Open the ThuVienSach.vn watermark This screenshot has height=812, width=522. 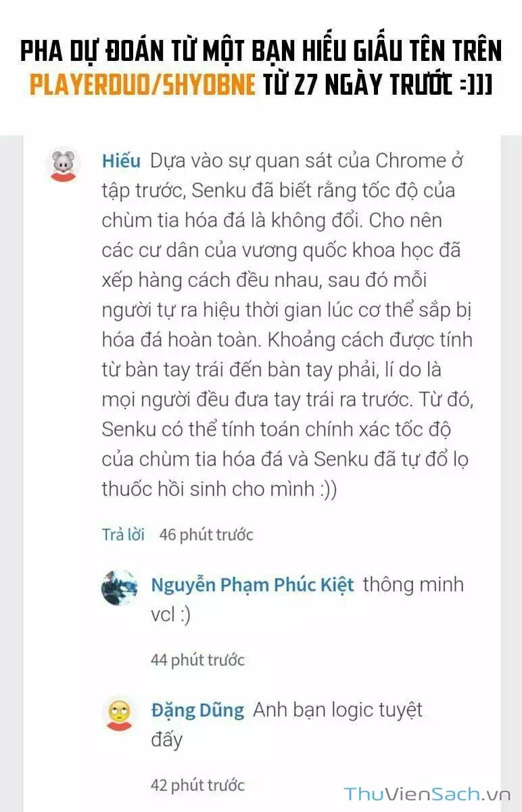point(427,794)
